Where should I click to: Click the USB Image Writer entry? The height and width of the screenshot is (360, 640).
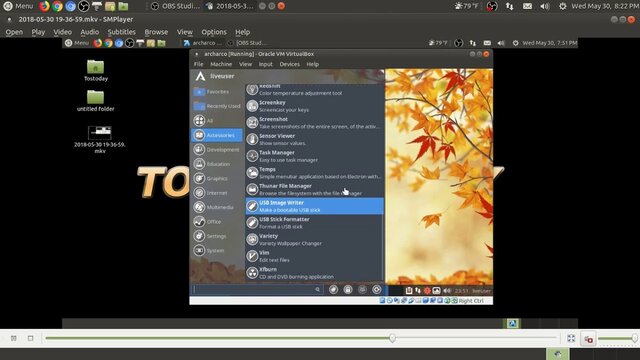pyautogui.click(x=314, y=206)
